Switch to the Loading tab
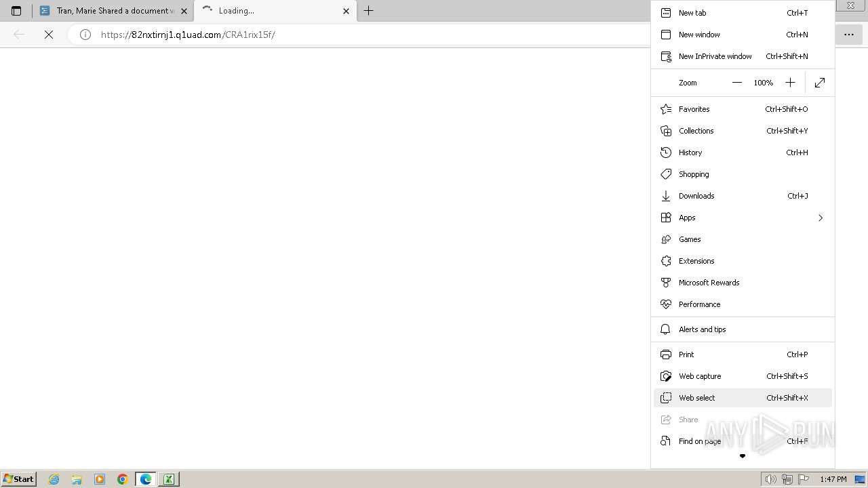The image size is (868, 488). pyautogui.click(x=275, y=11)
